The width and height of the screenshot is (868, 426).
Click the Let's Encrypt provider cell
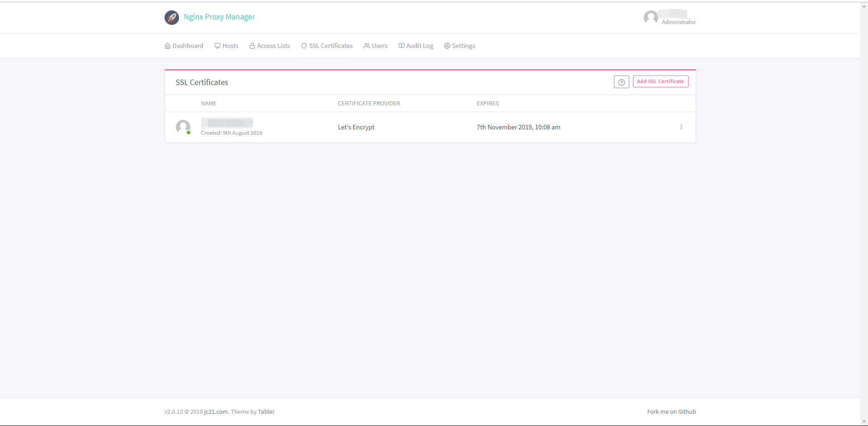[356, 127]
